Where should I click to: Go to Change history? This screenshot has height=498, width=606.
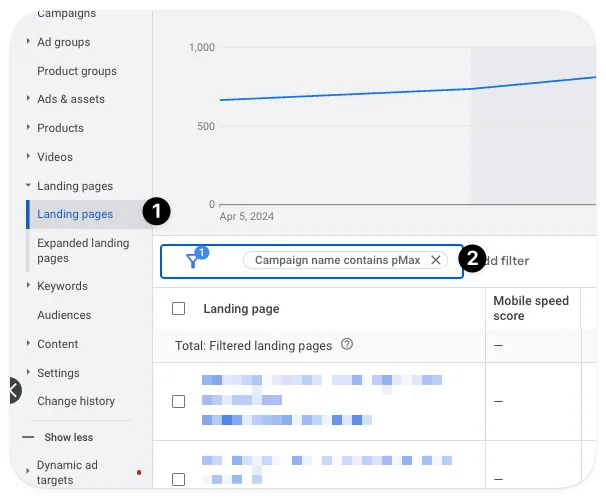click(x=76, y=401)
